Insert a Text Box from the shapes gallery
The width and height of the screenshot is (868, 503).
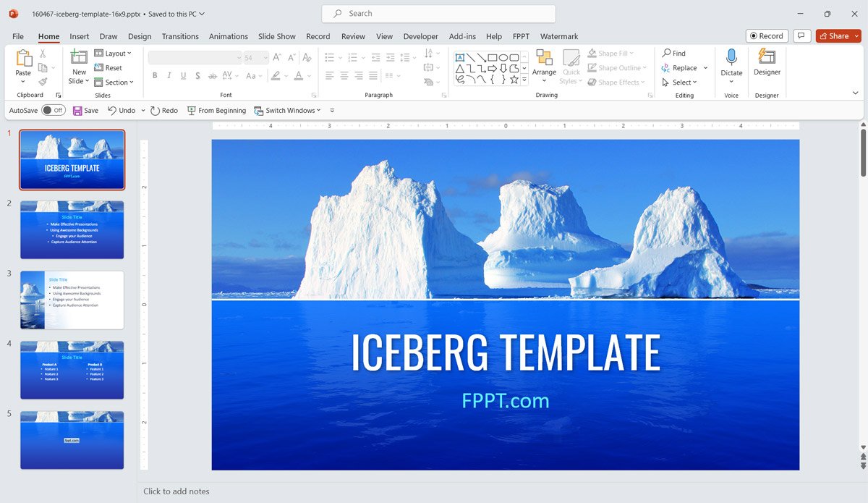click(461, 56)
